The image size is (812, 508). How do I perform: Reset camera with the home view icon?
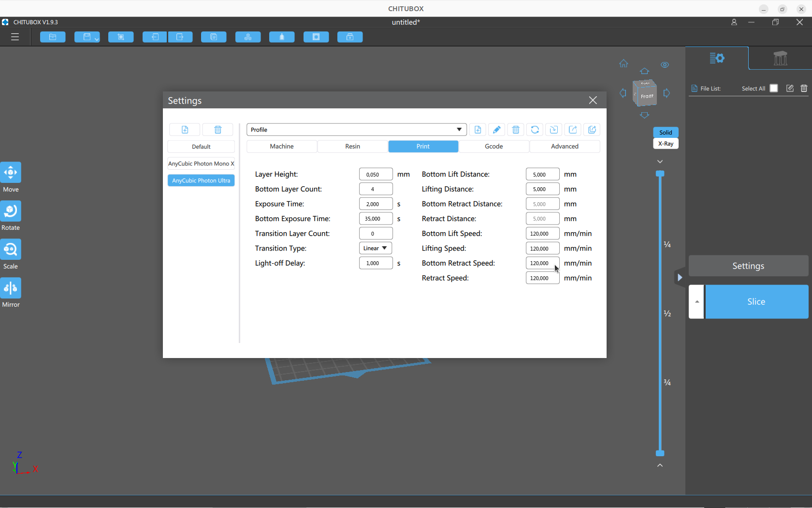[x=623, y=63]
